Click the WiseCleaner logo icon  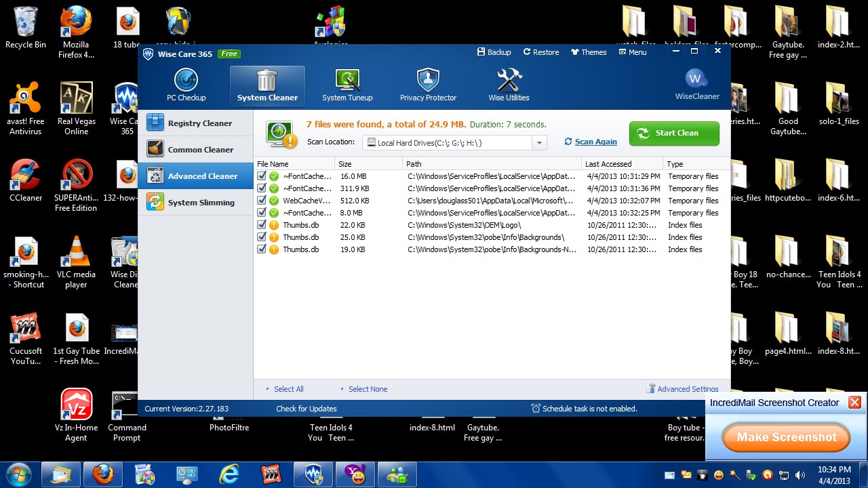click(697, 79)
